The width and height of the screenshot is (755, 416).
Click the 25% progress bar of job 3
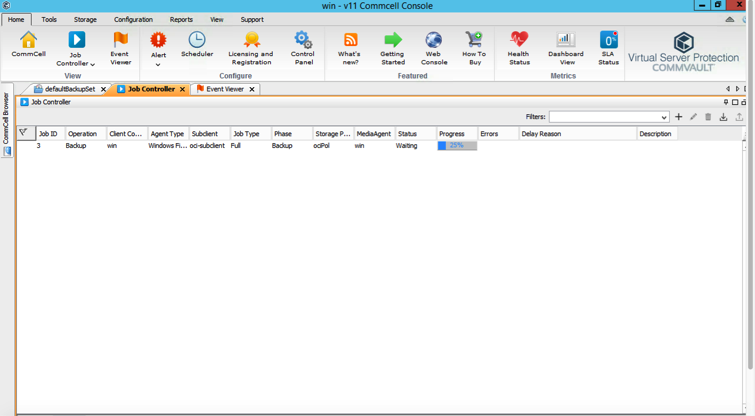457,145
